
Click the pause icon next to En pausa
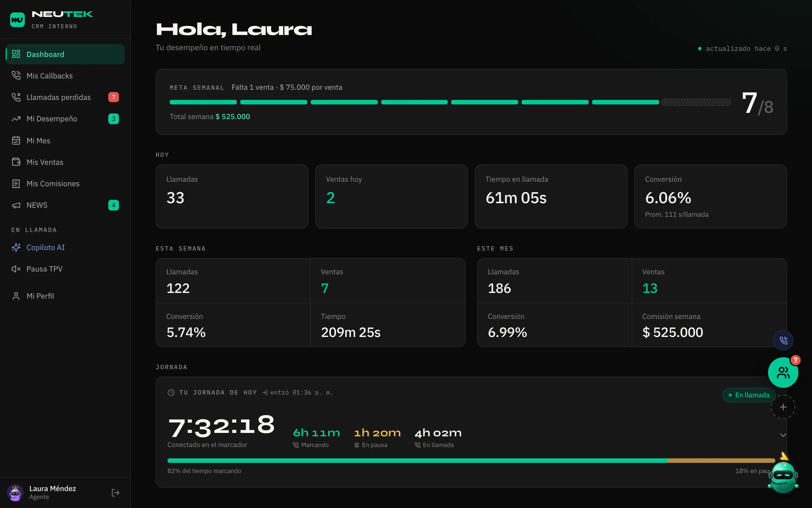pos(357,445)
